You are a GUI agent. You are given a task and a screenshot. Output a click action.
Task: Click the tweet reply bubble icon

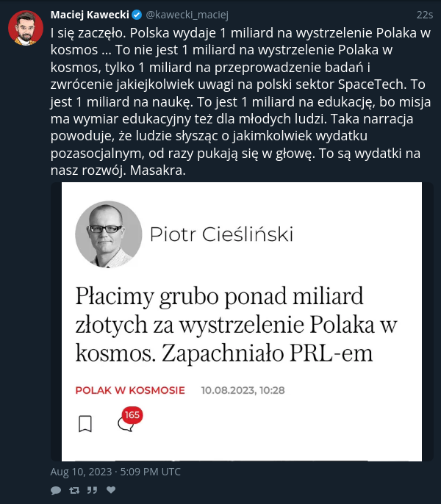click(x=56, y=490)
